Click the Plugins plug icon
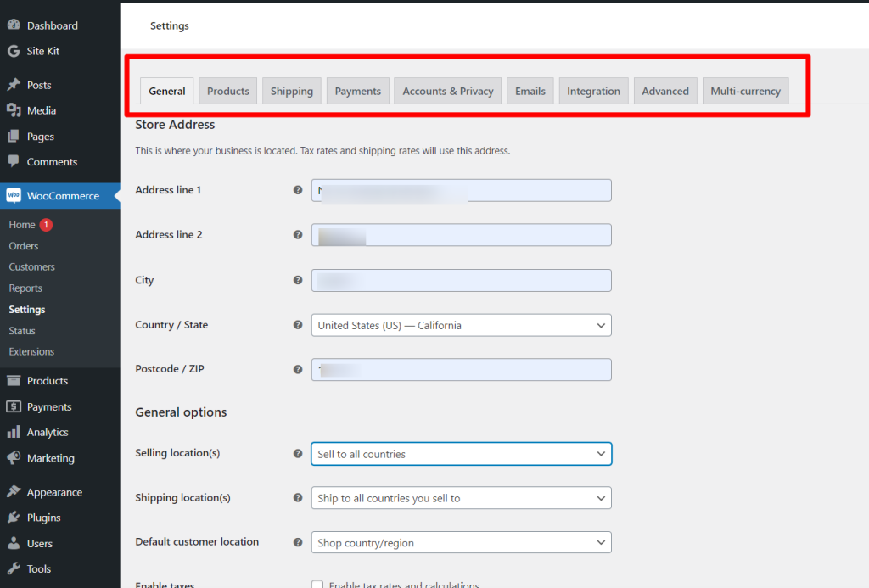The width and height of the screenshot is (869, 588). [x=14, y=518]
